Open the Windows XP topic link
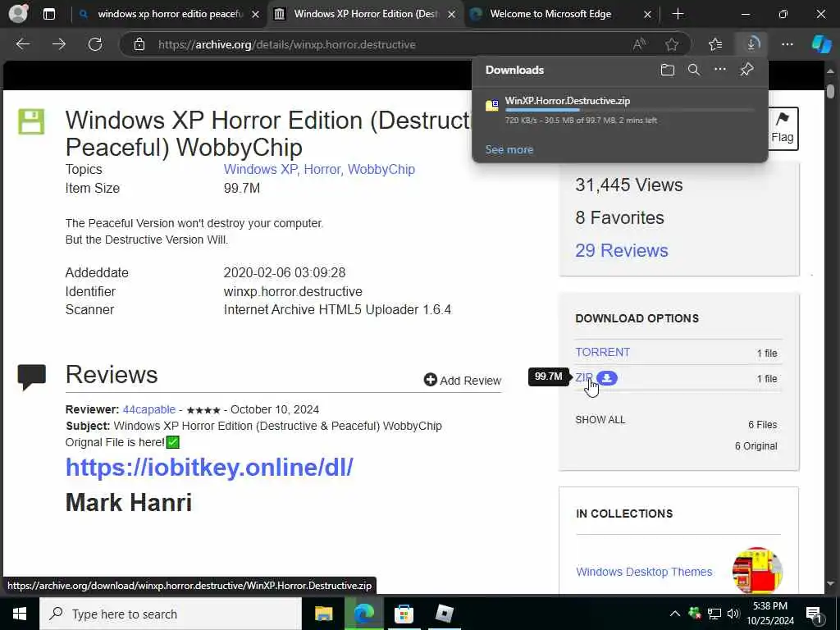Image resolution: width=840 pixels, height=630 pixels. [261, 169]
